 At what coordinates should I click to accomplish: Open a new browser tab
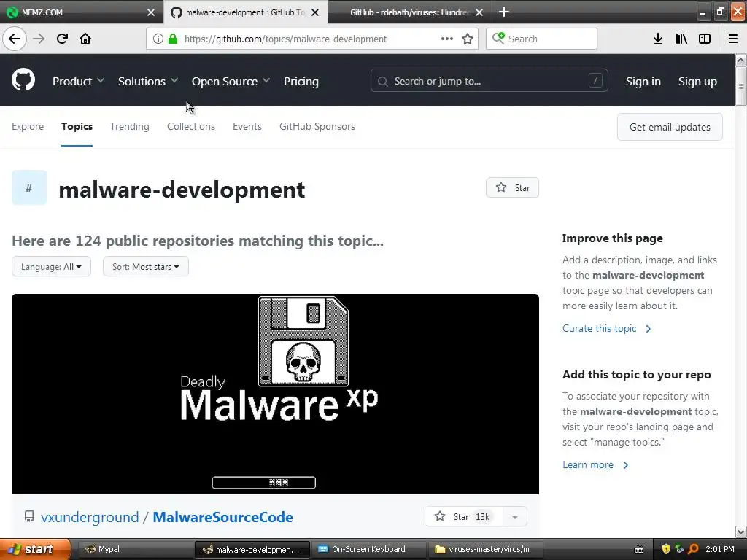503,12
